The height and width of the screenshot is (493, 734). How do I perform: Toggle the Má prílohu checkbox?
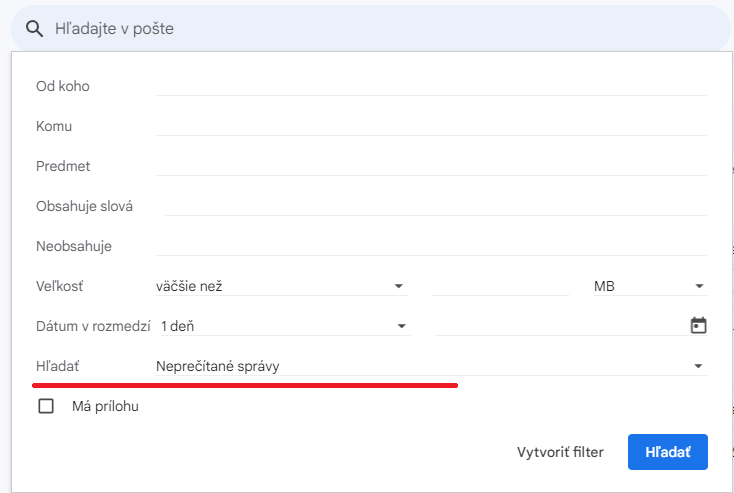click(46, 406)
